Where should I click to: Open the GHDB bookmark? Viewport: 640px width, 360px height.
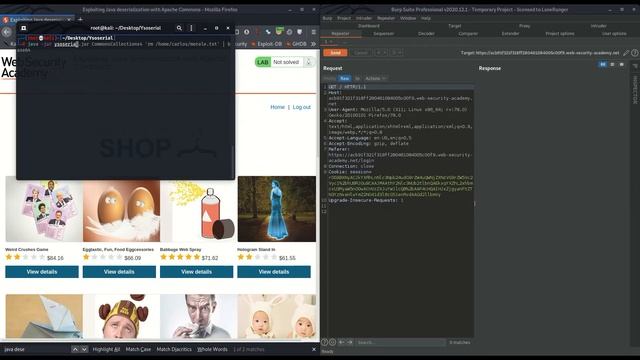(296, 44)
